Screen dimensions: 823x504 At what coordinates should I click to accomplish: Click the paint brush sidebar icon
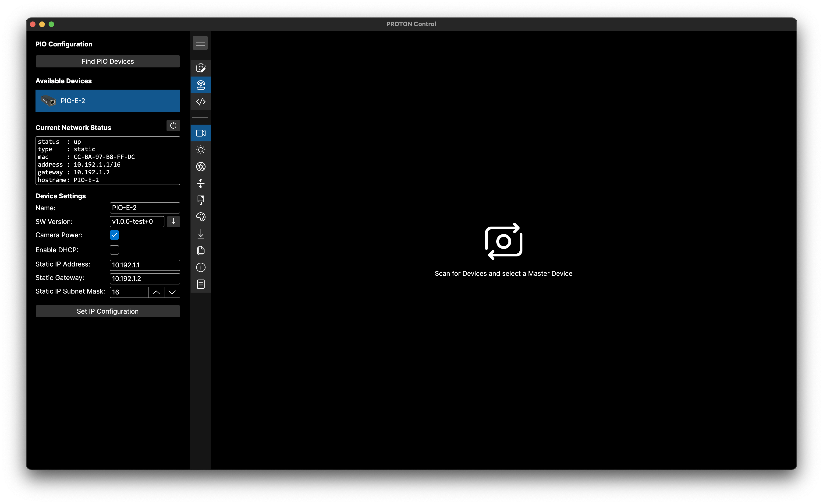pyautogui.click(x=200, y=200)
